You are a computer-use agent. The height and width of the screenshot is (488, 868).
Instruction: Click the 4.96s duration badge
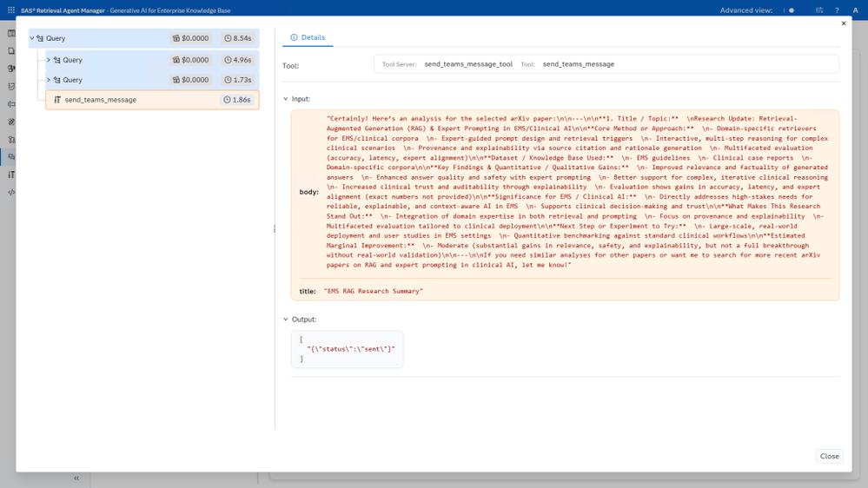[238, 60]
